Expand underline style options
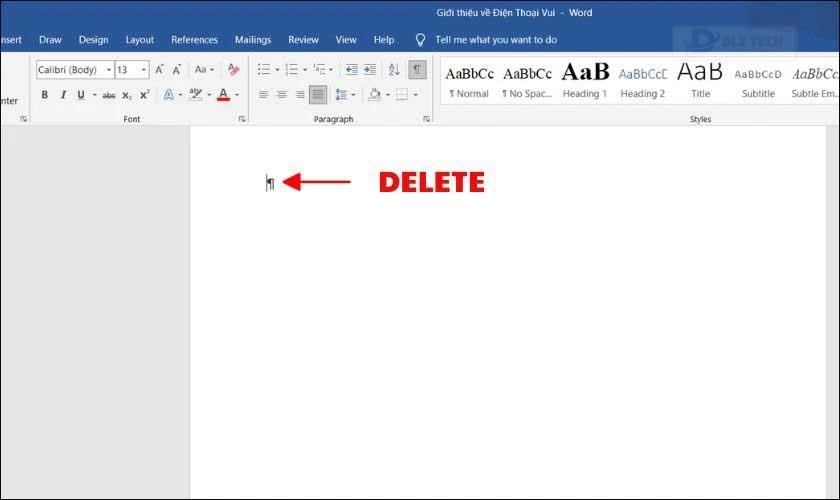The width and height of the screenshot is (840, 500). pos(95,95)
